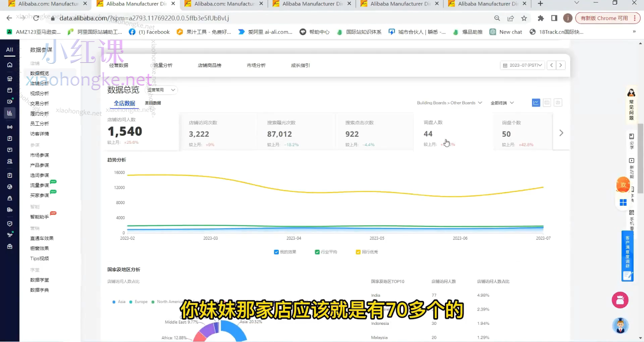The height and width of the screenshot is (342, 644).
Task: Click the home icon in the dark sidebar
Action: (9, 65)
